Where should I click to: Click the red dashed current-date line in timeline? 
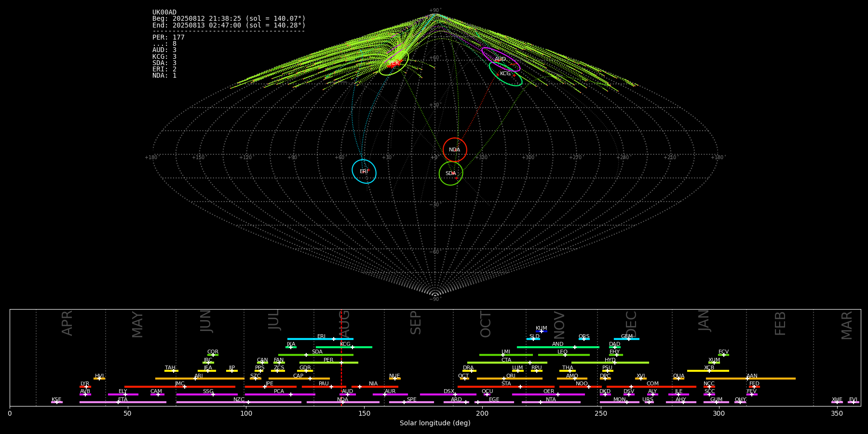[341, 357]
